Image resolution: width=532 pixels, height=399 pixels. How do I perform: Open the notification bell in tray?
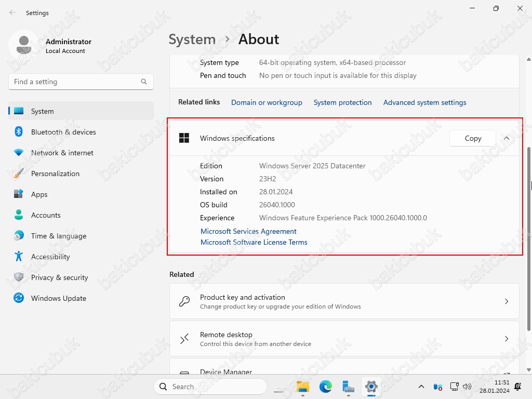click(518, 387)
